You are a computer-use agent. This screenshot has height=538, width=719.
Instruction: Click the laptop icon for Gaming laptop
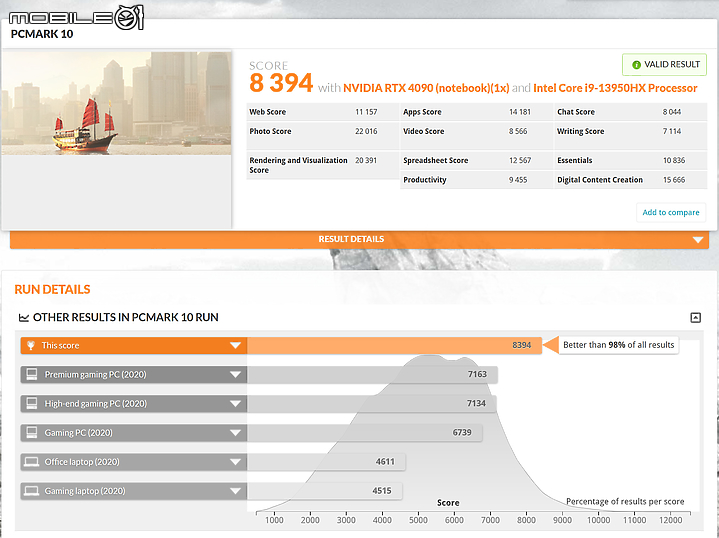(32, 491)
